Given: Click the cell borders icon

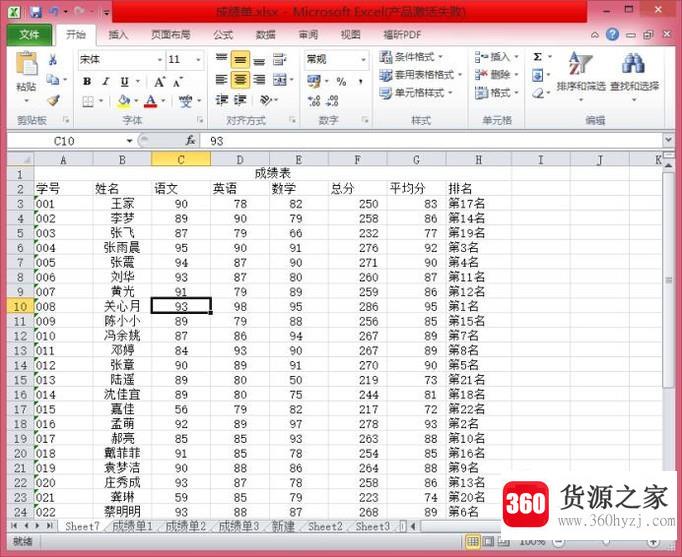Looking at the screenshot, I should pyautogui.click(x=88, y=101).
